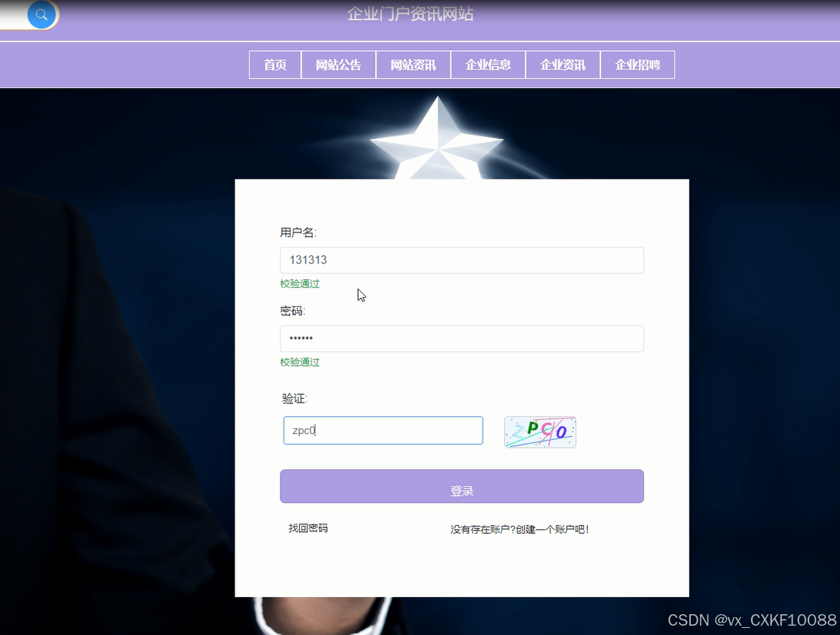Click the 验证: label

(295, 399)
